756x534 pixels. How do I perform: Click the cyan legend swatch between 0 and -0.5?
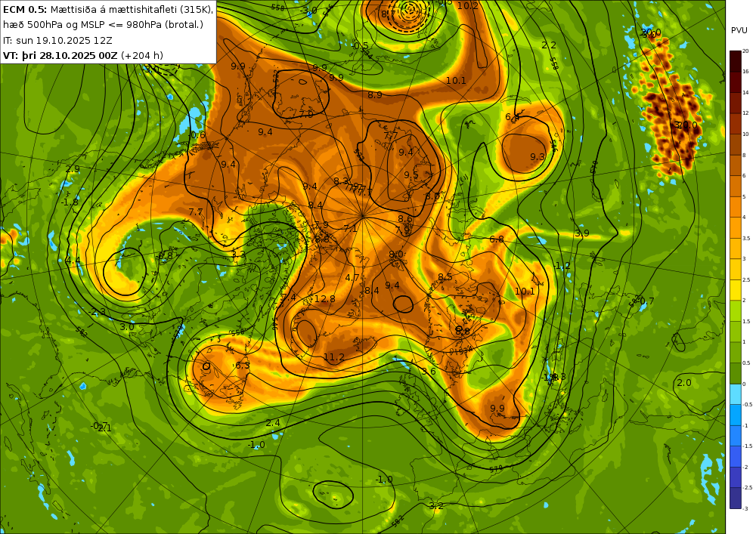tap(736, 394)
